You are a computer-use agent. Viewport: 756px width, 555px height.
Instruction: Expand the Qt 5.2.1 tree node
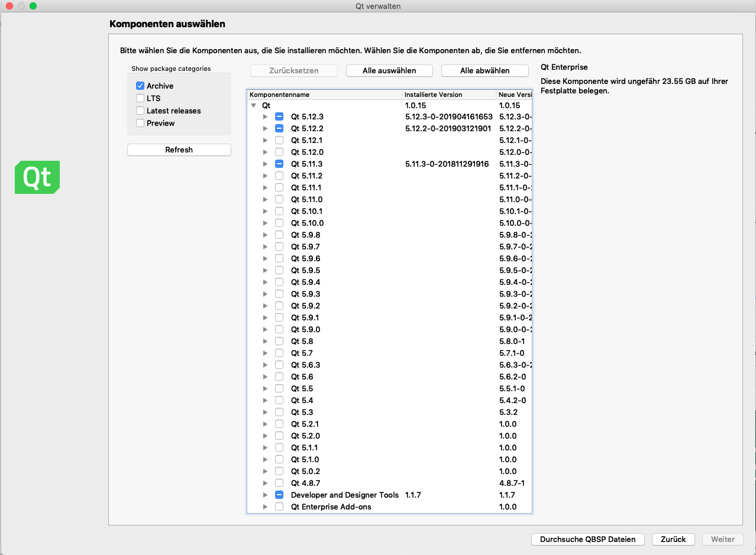pos(266,424)
